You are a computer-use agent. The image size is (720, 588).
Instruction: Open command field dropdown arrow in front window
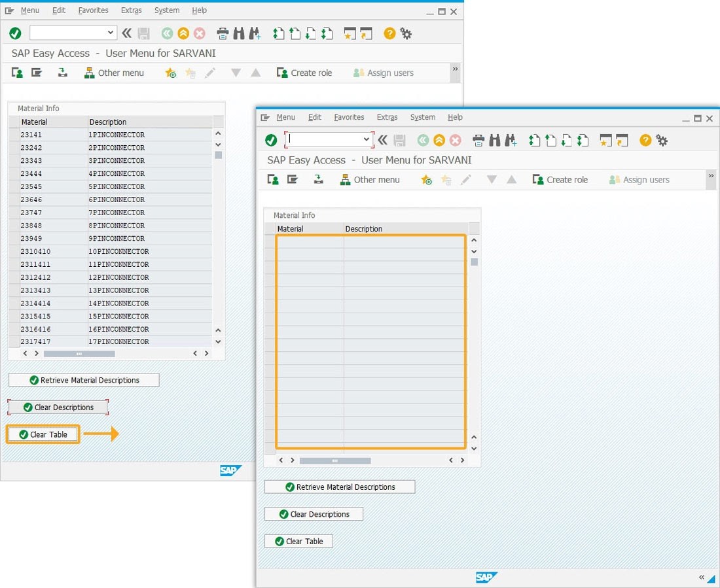coord(366,139)
